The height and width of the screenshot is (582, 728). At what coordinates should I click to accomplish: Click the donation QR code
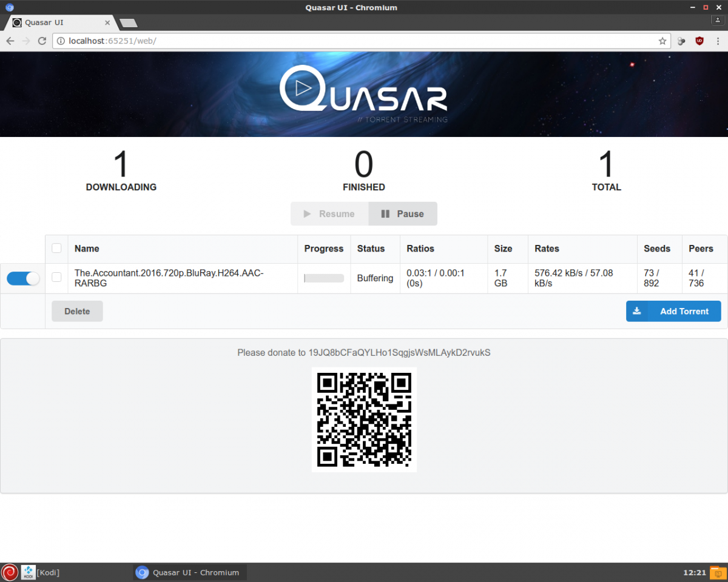[x=364, y=420]
